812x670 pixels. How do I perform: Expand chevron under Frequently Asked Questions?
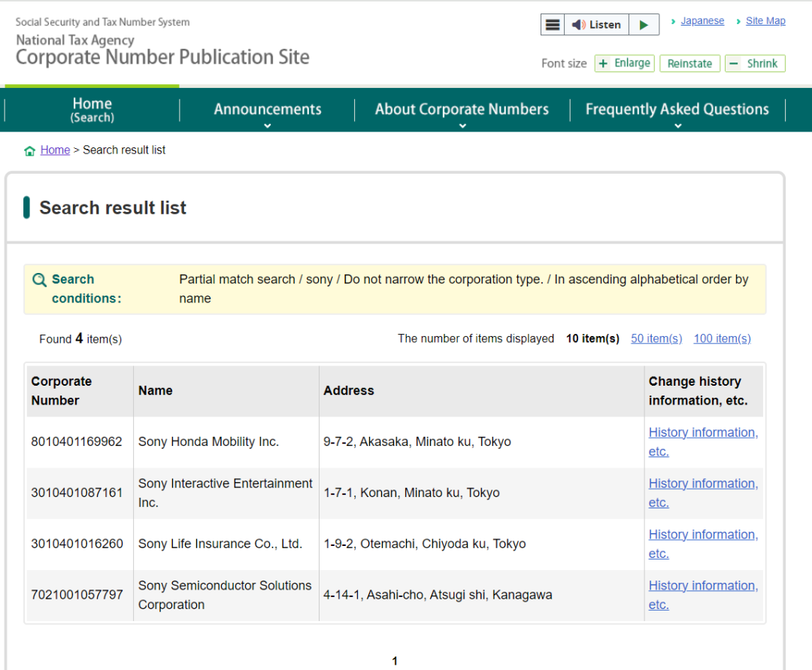677,126
